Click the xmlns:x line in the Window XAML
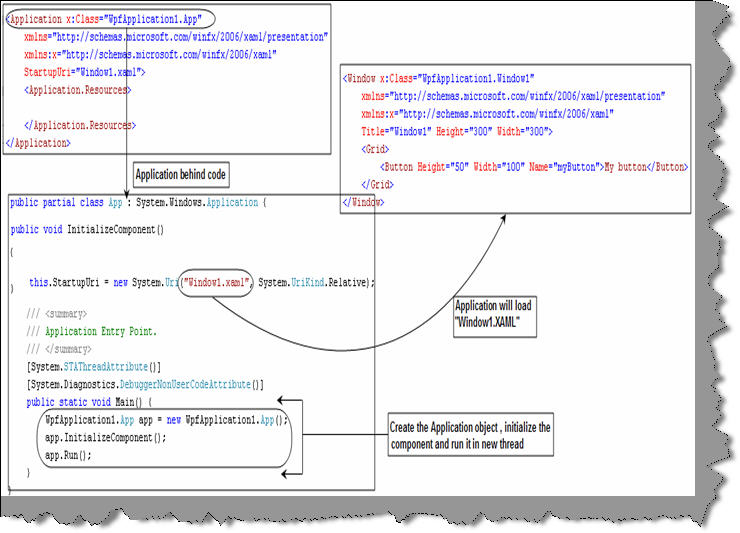 487,114
